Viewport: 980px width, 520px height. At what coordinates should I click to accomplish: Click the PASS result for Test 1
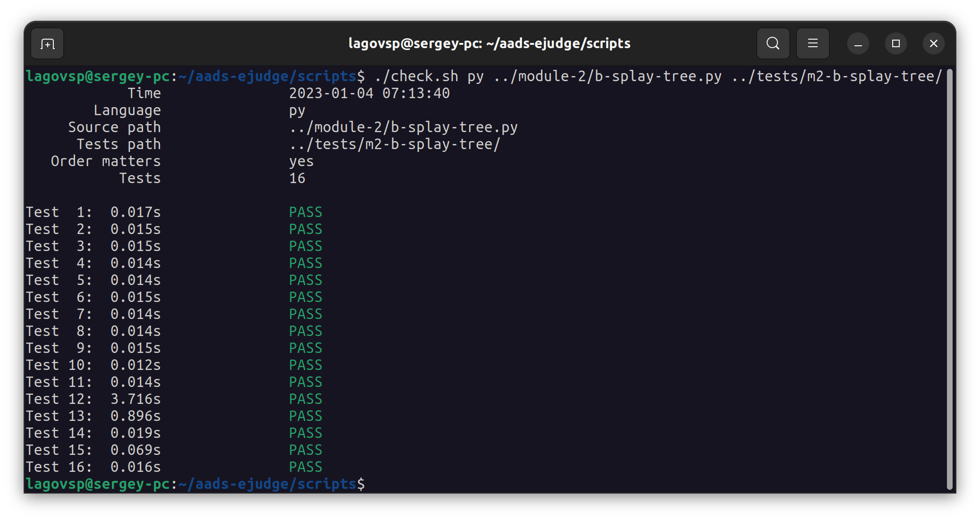pyautogui.click(x=305, y=212)
